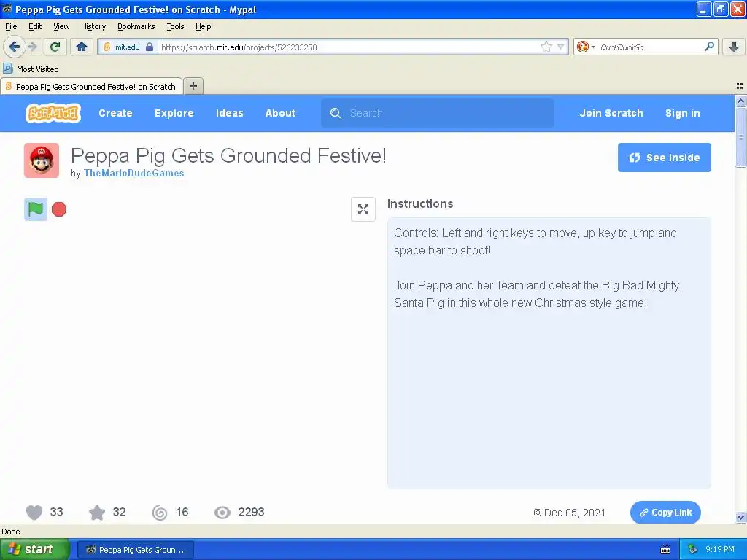Viewport: 747px width, 560px height.
Task: Open the Bookmarks menu
Action: coord(136,26)
